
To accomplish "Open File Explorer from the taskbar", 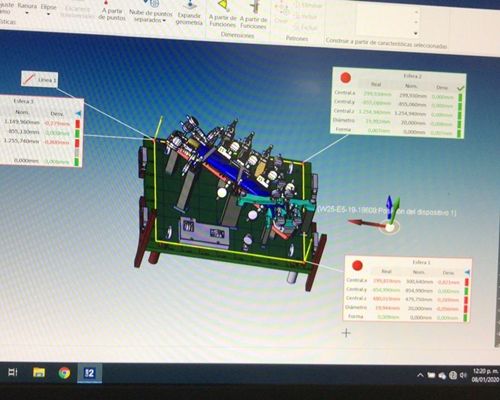I will pyautogui.click(x=39, y=372).
